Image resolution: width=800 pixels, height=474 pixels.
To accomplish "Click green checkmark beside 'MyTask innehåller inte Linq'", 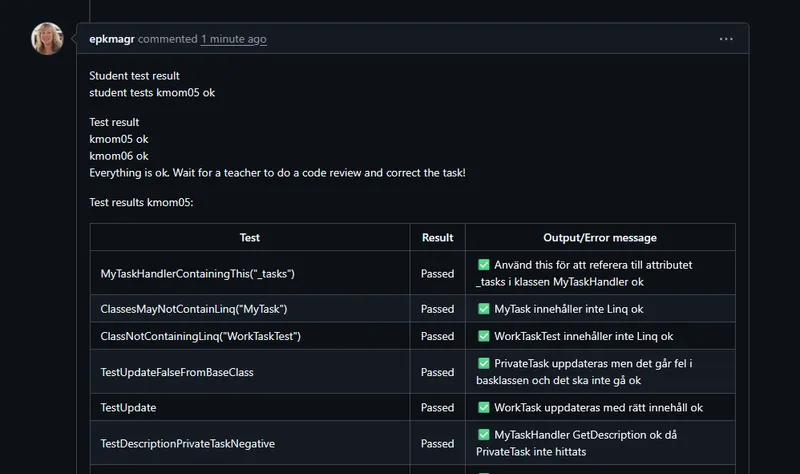I will 484,309.
